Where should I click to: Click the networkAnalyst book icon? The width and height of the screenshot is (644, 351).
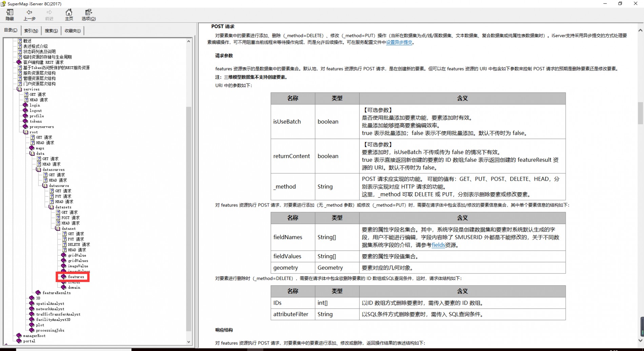[32, 309]
